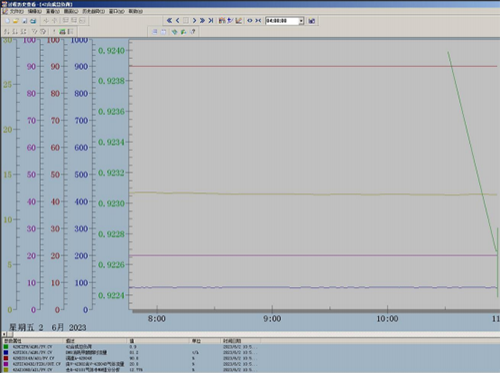Screen dimensions: 500x373
Task: Click the Open folder toolbar icon
Action: (x=15, y=21)
